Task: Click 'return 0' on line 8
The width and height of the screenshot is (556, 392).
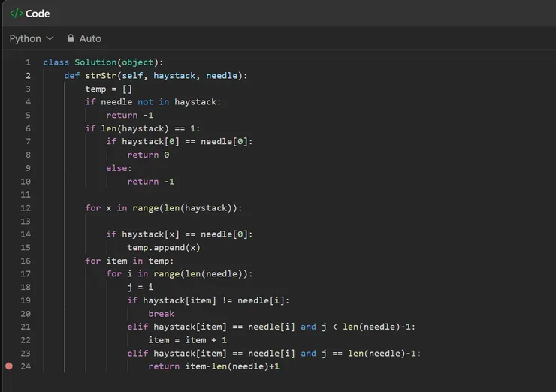Action: (148, 155)
